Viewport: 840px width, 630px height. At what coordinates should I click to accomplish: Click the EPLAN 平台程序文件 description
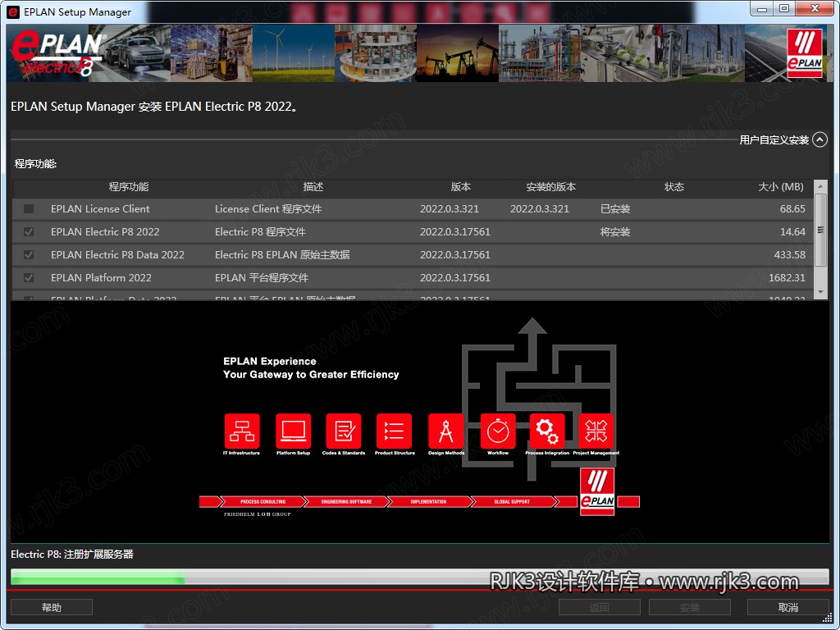(x=262, y=278)
